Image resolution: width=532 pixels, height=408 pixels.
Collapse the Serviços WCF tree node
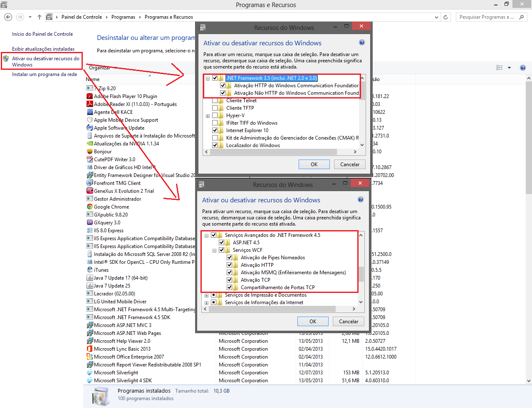coord(214,251)
